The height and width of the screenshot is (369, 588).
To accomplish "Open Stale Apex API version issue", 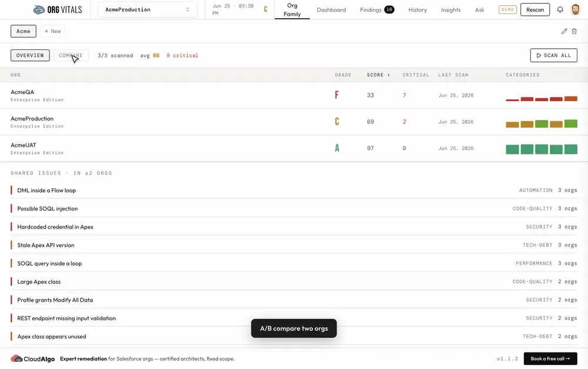I will click(x=294, y=246).
